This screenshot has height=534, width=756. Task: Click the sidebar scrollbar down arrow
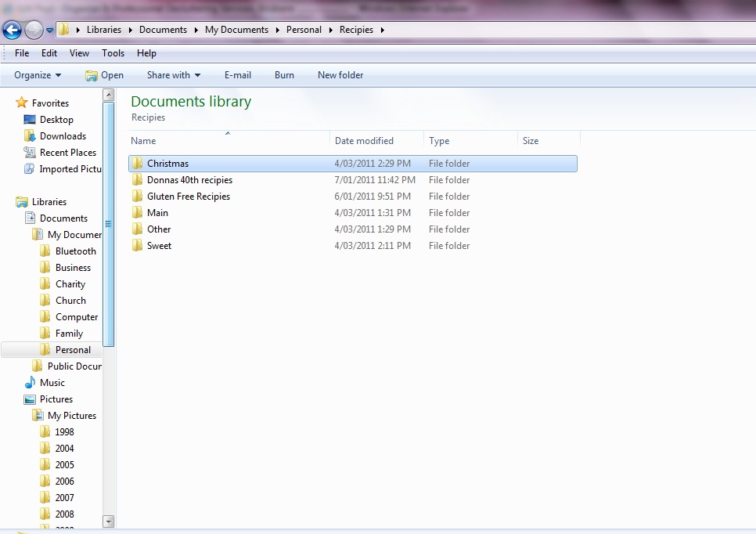pyautogui.click(x=109, y=521)
